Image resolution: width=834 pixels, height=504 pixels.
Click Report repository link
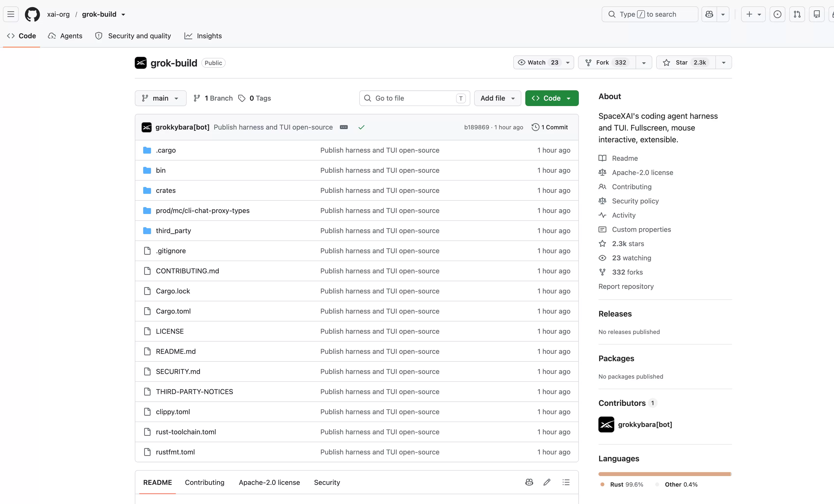pos(626,286)
